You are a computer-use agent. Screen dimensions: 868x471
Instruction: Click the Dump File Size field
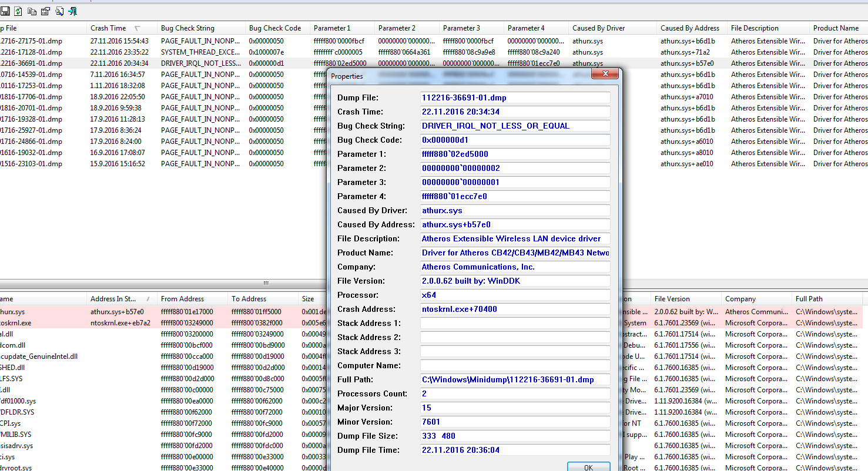pyautogui.click(x=515, y=436)
